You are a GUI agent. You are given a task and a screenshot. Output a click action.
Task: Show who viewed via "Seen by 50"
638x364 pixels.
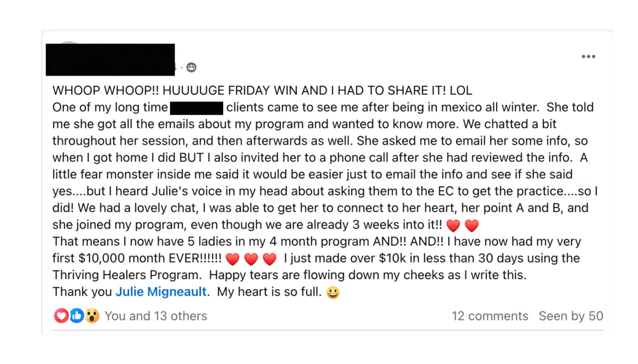point(571,316)
